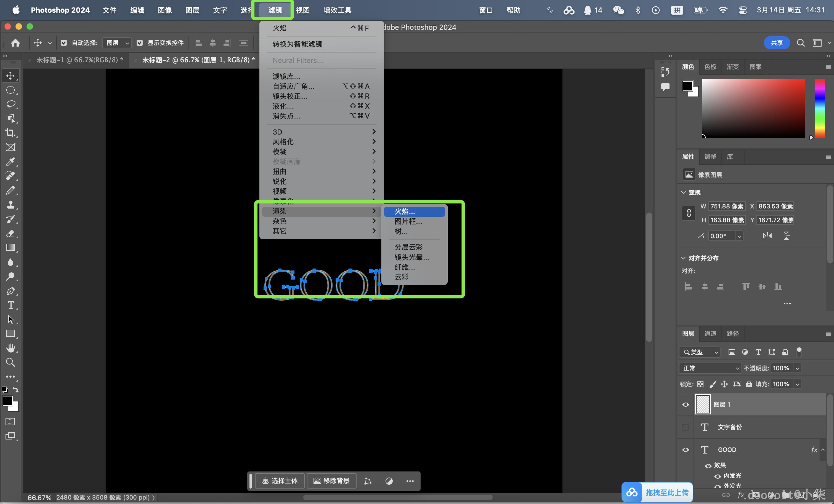
Task: Select the Eyedropper tool
Action: 10,162
